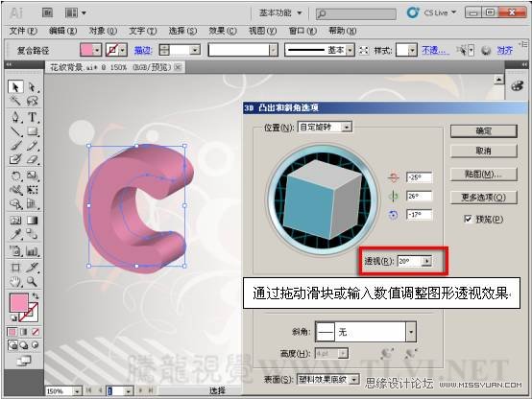Switch to Draw Inside mode
The image size is (532, 399).
[x=36, y=345]
